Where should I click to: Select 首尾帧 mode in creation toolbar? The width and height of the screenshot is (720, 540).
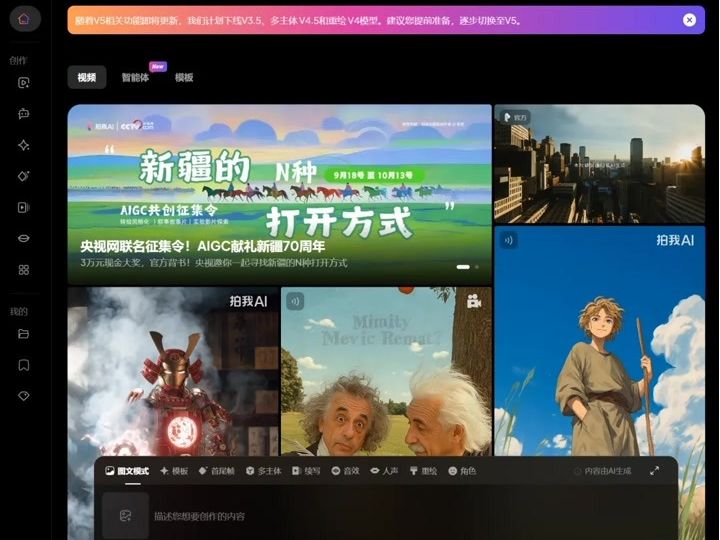click(216, 471)
